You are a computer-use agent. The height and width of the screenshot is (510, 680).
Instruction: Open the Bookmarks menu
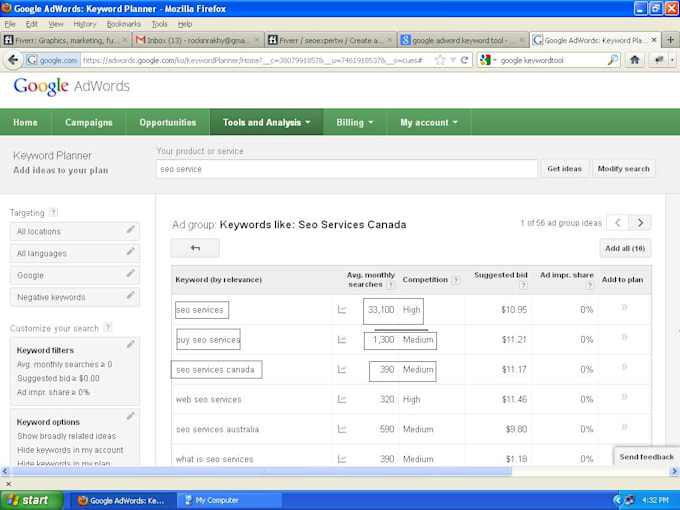point(124,24)
